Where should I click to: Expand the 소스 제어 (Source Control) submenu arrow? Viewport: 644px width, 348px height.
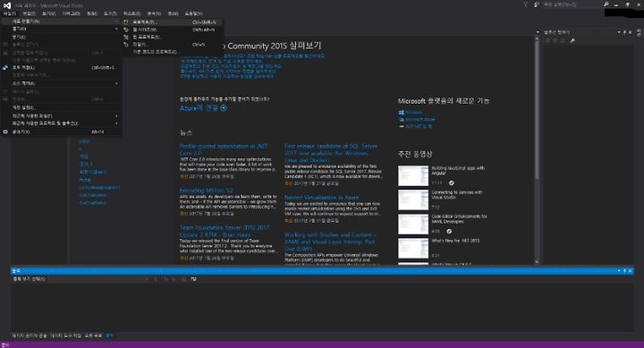(116, 83)
